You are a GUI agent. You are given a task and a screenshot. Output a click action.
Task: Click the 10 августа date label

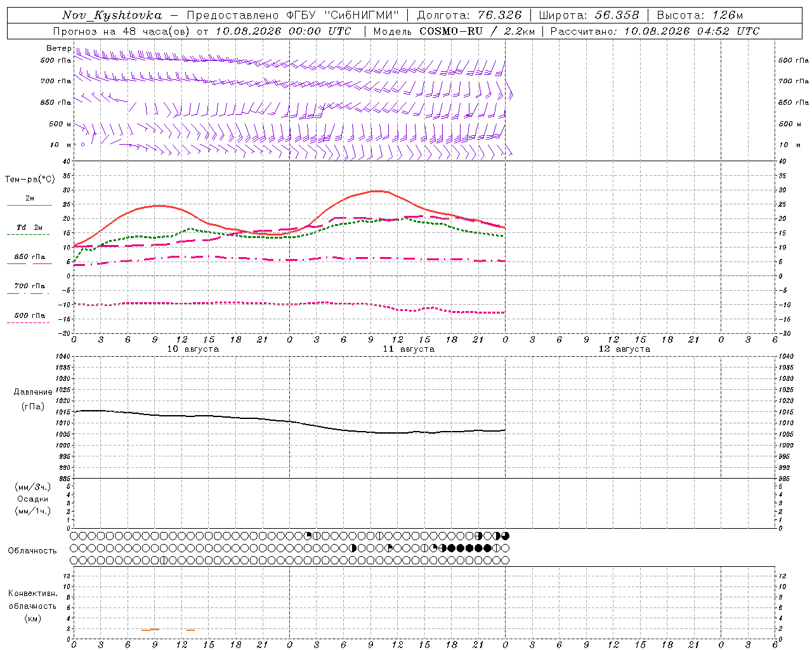[193, 349]
